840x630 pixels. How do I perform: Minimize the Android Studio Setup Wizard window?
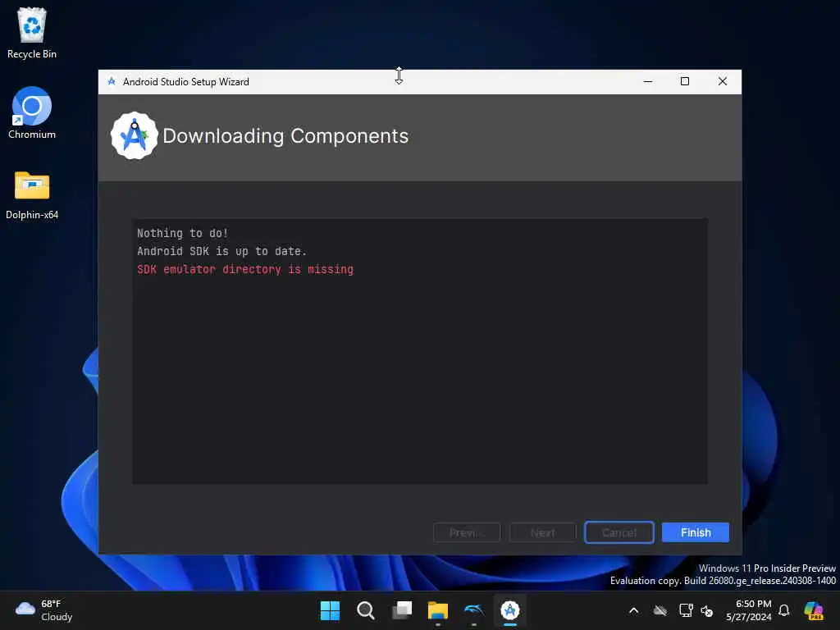pos(648,81)
